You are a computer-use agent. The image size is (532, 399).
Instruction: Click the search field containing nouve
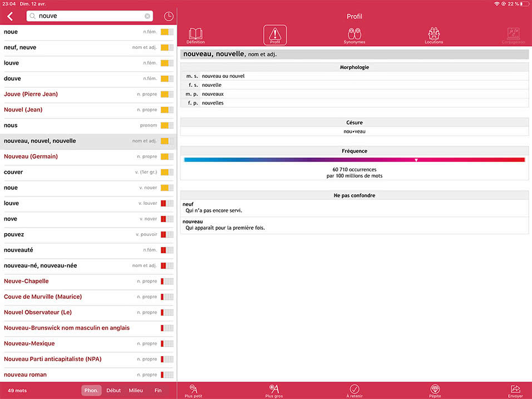tap(90, 16)
